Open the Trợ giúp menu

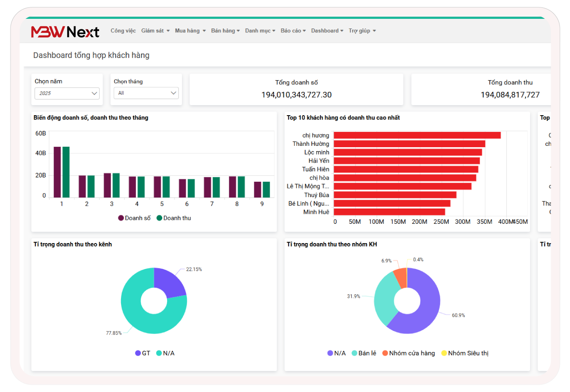(362, 31)
